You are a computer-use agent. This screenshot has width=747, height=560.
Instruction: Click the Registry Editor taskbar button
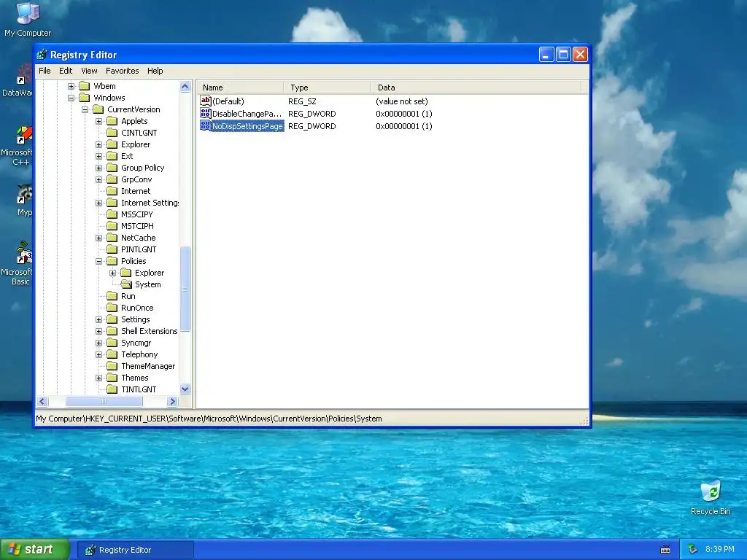tap(136, 550)
